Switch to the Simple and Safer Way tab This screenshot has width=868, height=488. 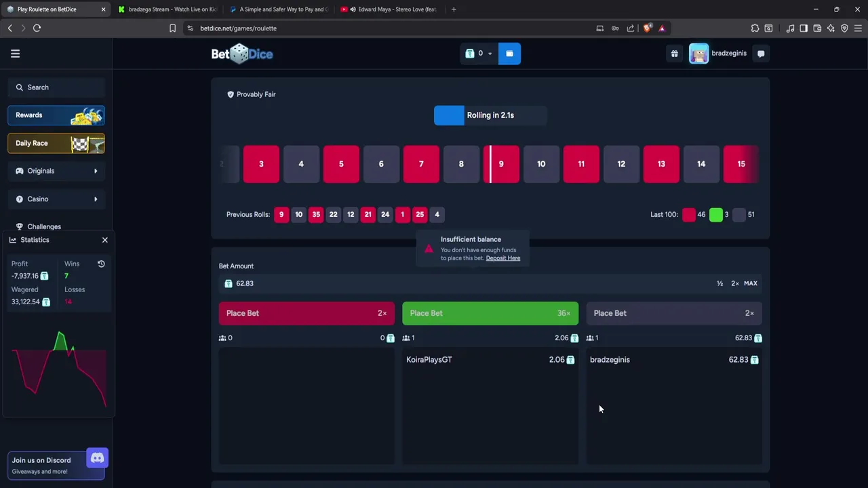[x=278, y=9]
